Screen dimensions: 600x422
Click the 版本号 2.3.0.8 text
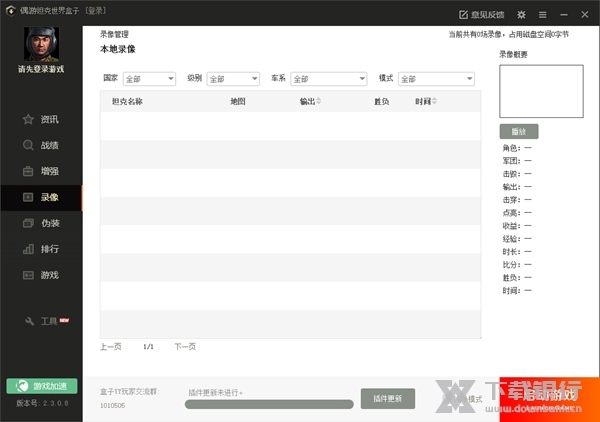pos(42,403)
